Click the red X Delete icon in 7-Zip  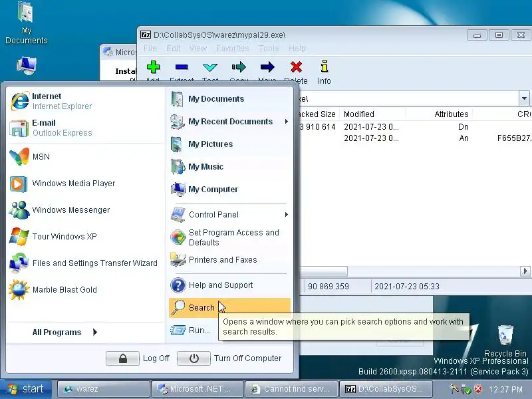(296, 67)
